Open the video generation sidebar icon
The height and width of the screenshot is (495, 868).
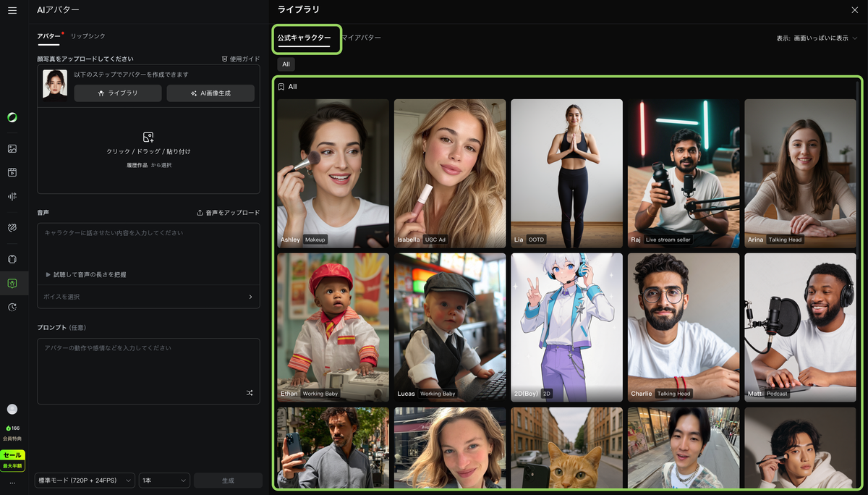click(x=12, y=172)
